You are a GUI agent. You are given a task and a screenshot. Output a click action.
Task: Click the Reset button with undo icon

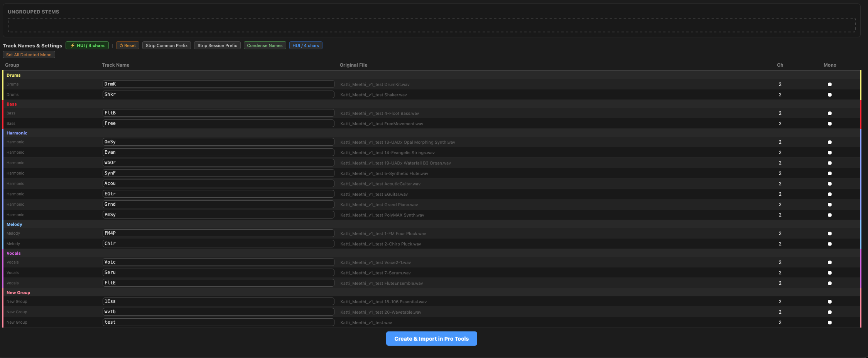pos(127,45)
